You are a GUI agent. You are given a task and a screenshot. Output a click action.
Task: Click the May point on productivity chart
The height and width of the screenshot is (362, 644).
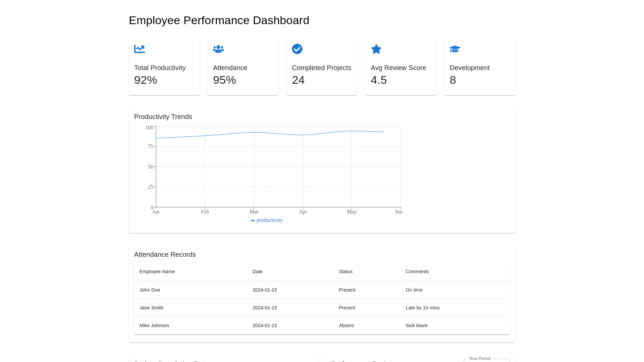[x=352, y=131]
